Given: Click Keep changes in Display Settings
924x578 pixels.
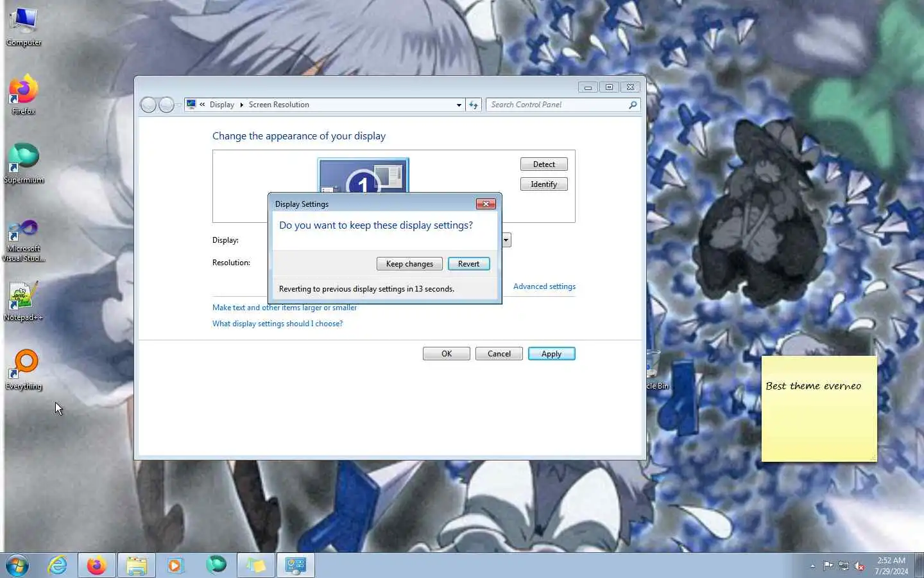Looking at the screenshot, I should (409, 264).
